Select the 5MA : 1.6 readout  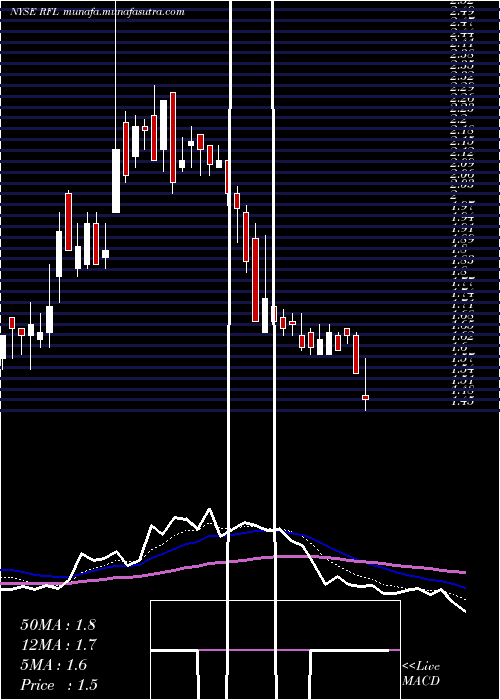point(54,665)
